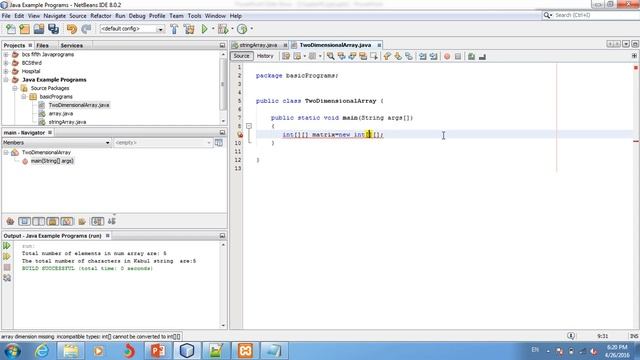Toggle Rectangular Selection in editor toolbar
Image resolution: width=640 pixels, height=360 pixels.
click(x=374, y=56)
